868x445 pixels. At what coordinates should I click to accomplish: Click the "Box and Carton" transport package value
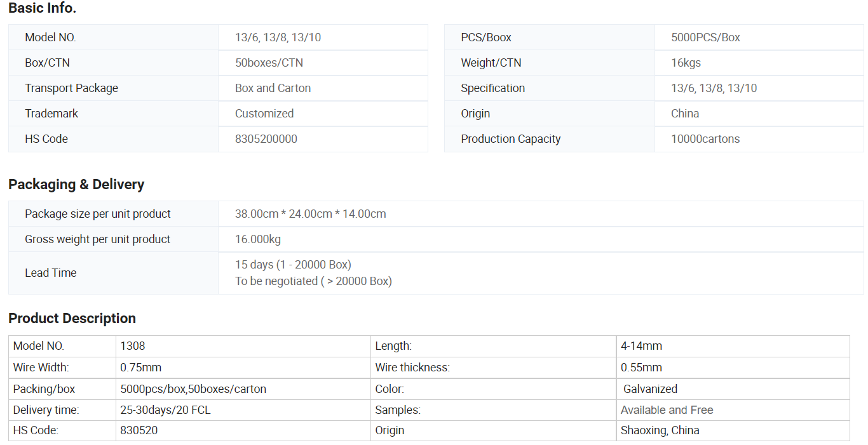(x=273, y=88)
